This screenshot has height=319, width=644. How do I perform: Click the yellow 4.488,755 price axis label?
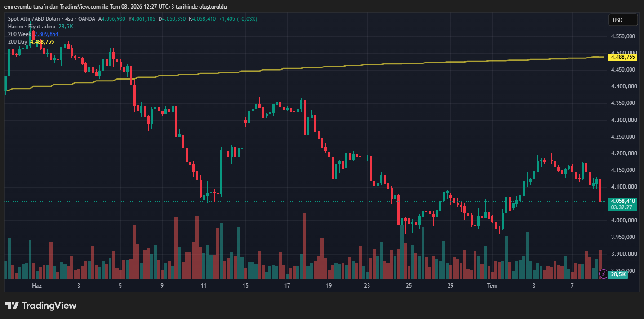pyautogui.click(x=622, y=57)
